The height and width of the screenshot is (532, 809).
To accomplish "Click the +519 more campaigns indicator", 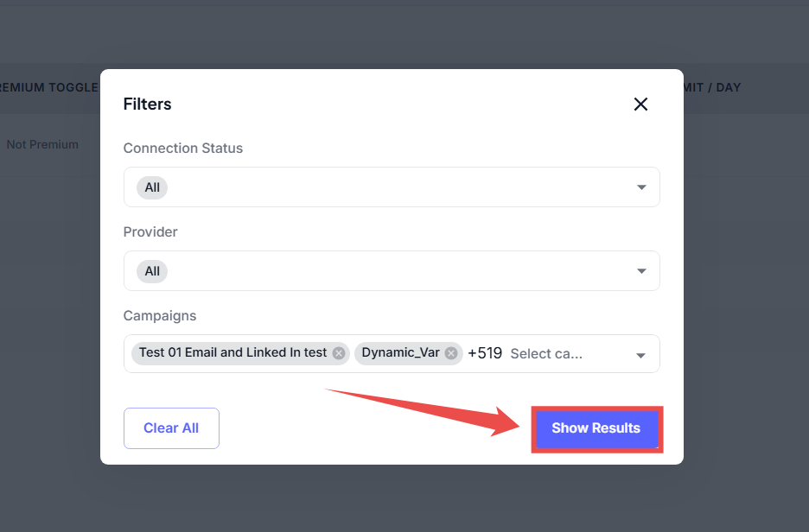I will pos(485,353).
